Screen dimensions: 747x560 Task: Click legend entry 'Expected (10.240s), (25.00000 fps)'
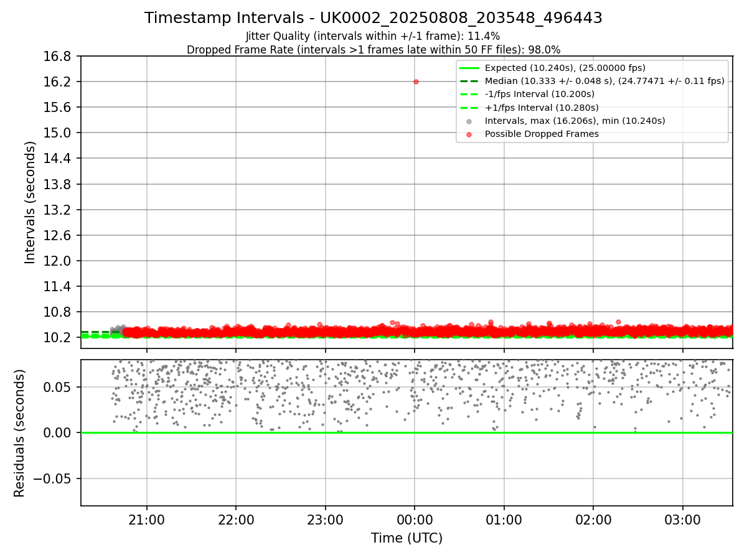tap(565, 68)
